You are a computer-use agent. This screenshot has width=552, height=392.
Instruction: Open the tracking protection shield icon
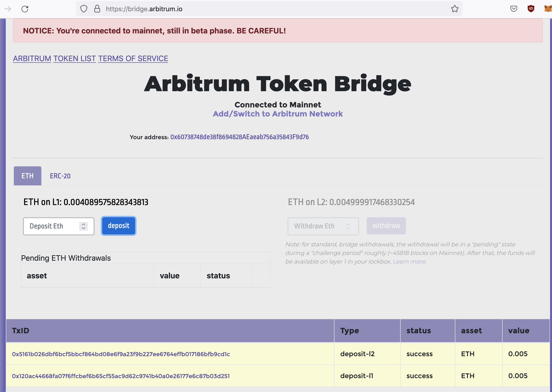click(84, 9)
